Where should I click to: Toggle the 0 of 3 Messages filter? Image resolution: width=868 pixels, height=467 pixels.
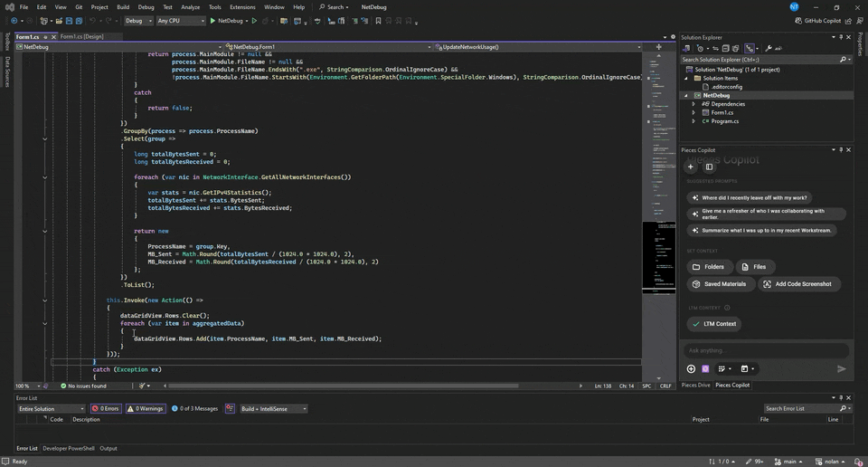(x=195, y=409)
